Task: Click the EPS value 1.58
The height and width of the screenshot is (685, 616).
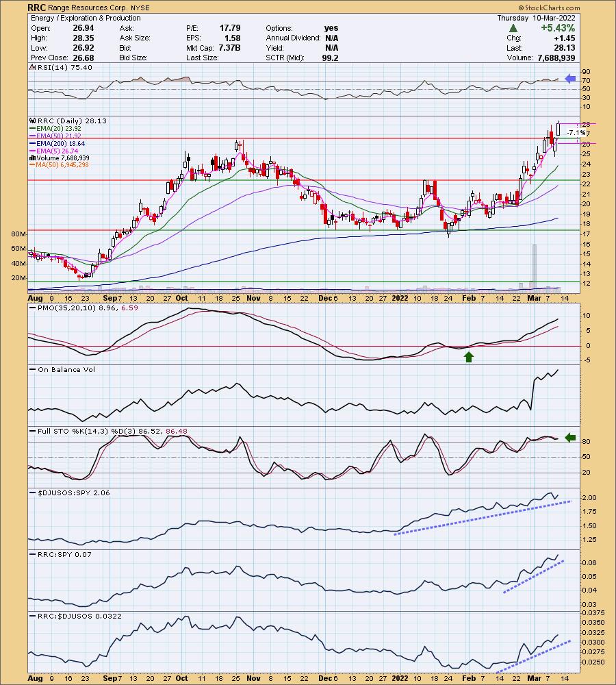Action: coord(232,38)
